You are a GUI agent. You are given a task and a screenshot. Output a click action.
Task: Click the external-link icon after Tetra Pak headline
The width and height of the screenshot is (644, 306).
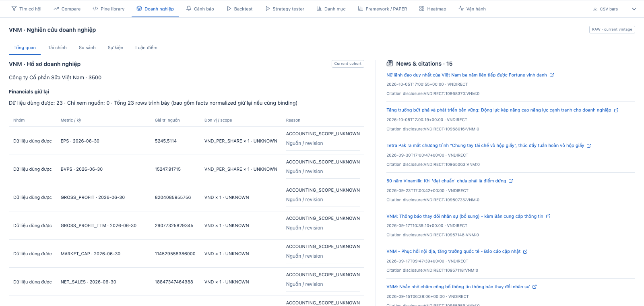[589, 146]
